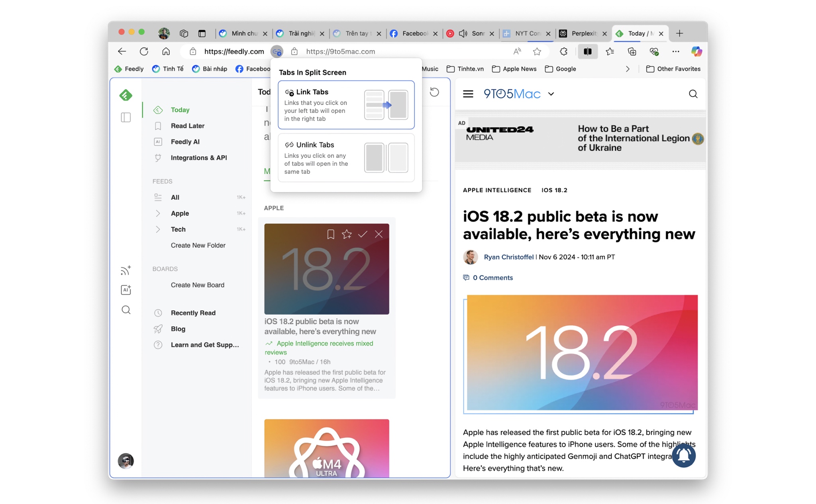Viewport: 816px width, 504px height.
Task: Star the iOS 18.2 article card
Action: [x=347, y=234]
